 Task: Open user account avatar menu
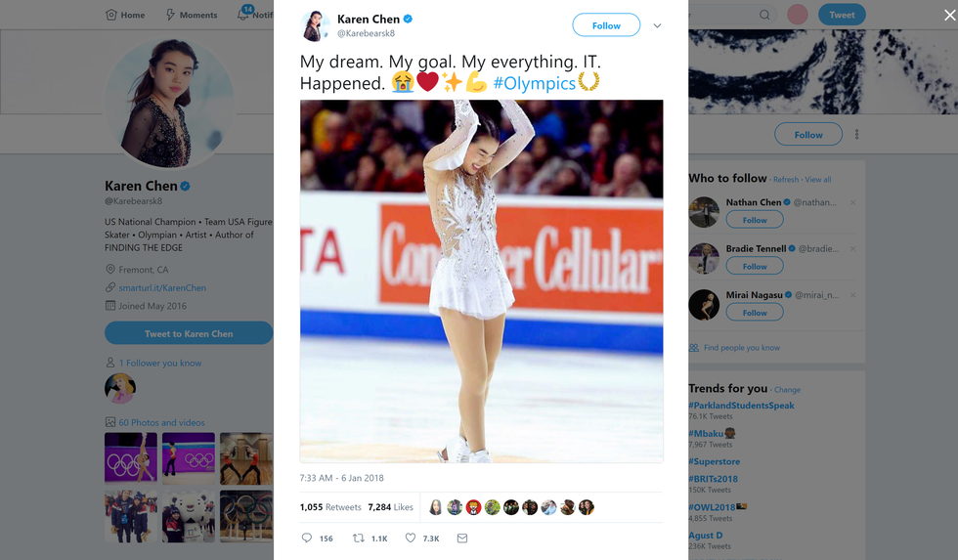(798, 15)
